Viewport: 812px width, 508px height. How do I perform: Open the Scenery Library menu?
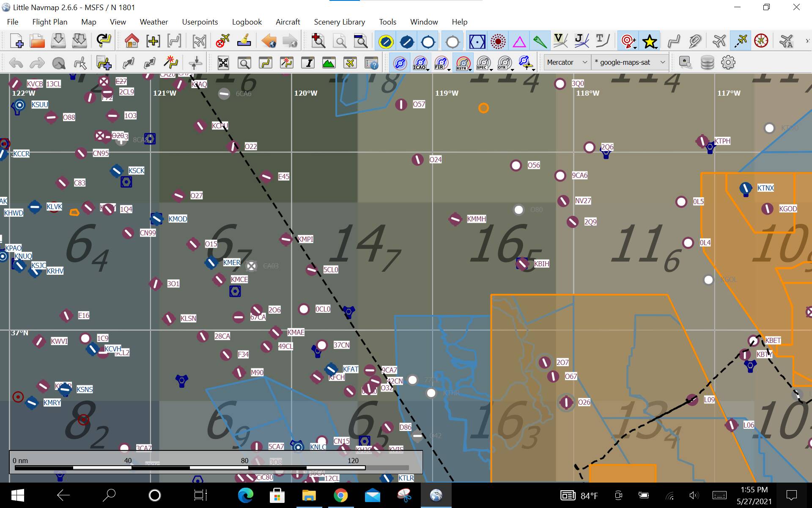tap(339, 22)
